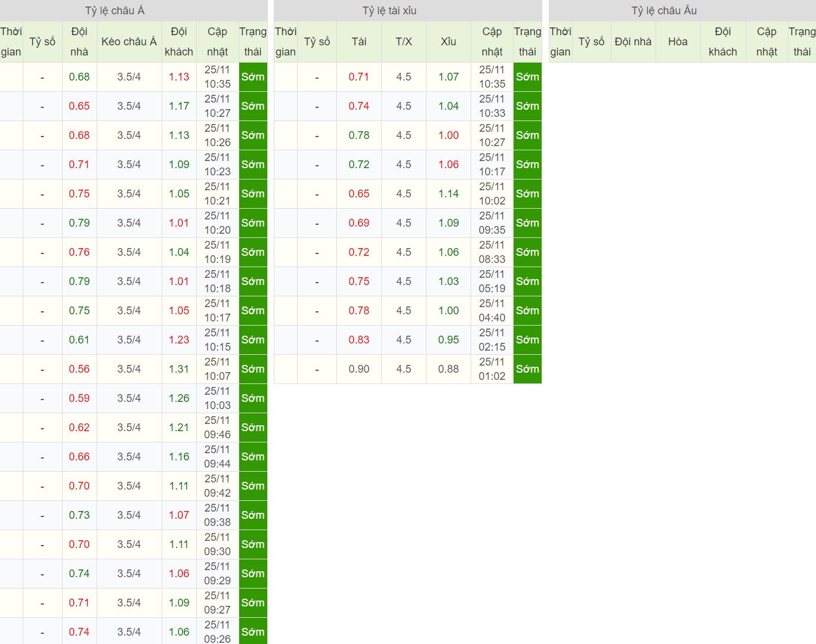Click 4.5 line in tài xỉu 05:19 row

point(404,281)
